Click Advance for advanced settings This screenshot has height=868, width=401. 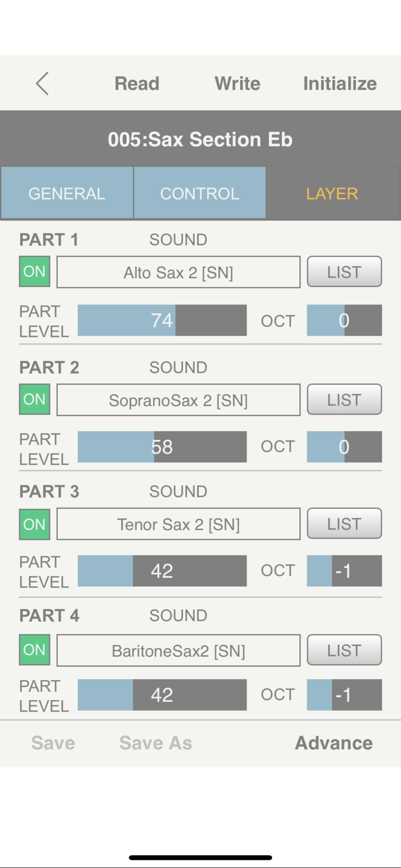click(x=333, y=742)
